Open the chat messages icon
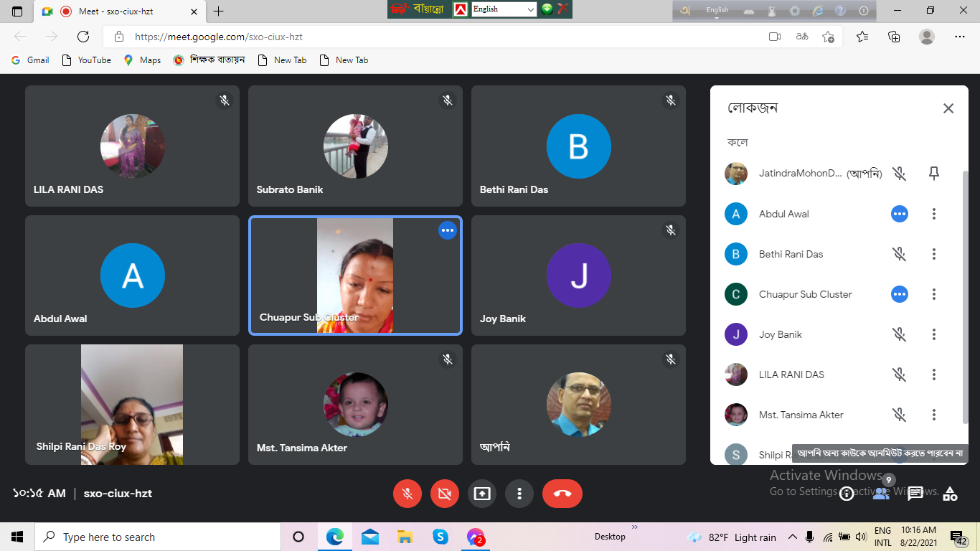 [x=915, y=494]
